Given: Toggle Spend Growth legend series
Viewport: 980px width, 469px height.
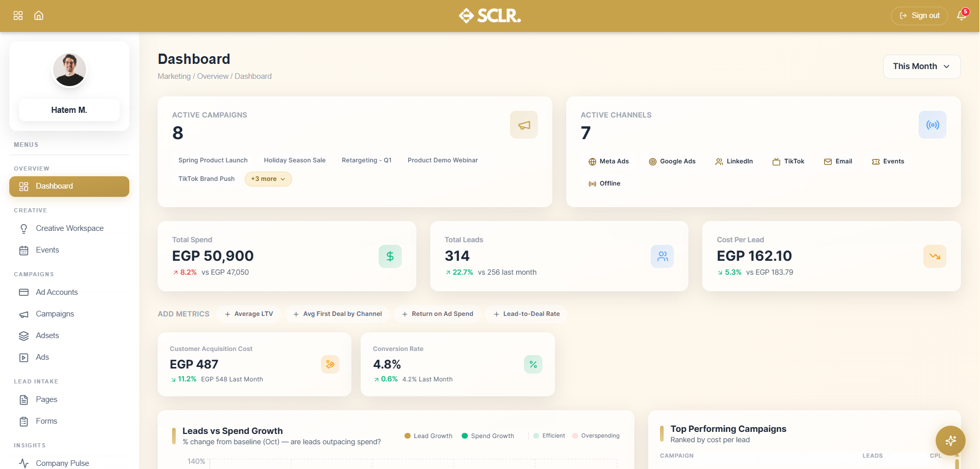Looking at the screenshot, I should click(x=488, y=436).
